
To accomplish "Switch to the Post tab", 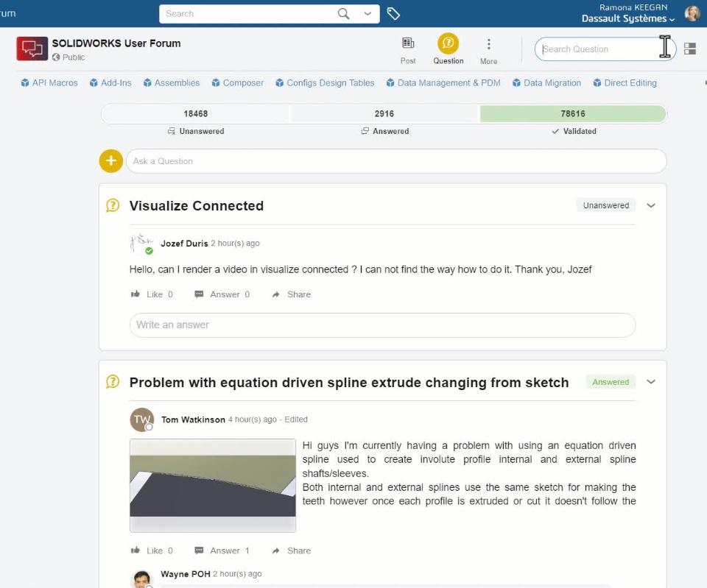I will pyautogui.click(x=407, y=50).
